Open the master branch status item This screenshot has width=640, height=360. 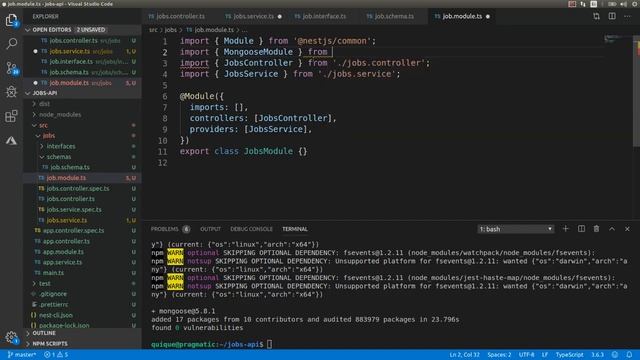click(x=22, y=355)
